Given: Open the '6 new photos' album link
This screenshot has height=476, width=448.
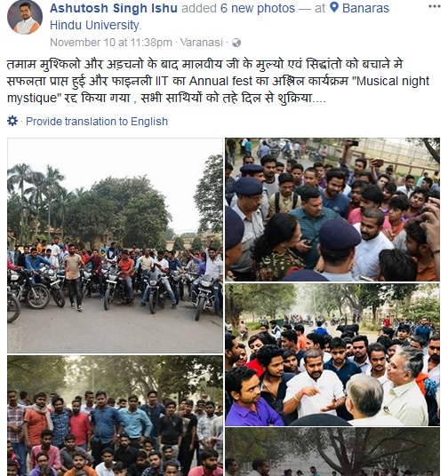Looking at the screenshot, I should click(258, 8).
